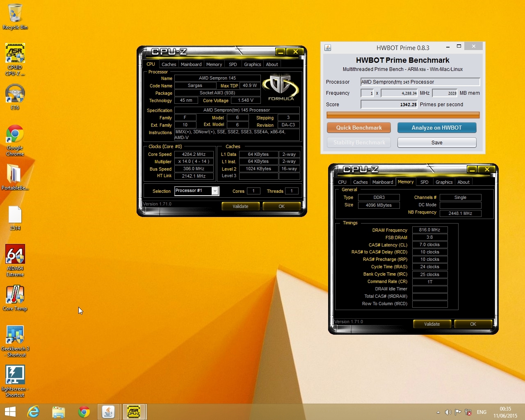525x420 pixels.
Task: Click the network tray icon
Action: click(x=468, y=412)
